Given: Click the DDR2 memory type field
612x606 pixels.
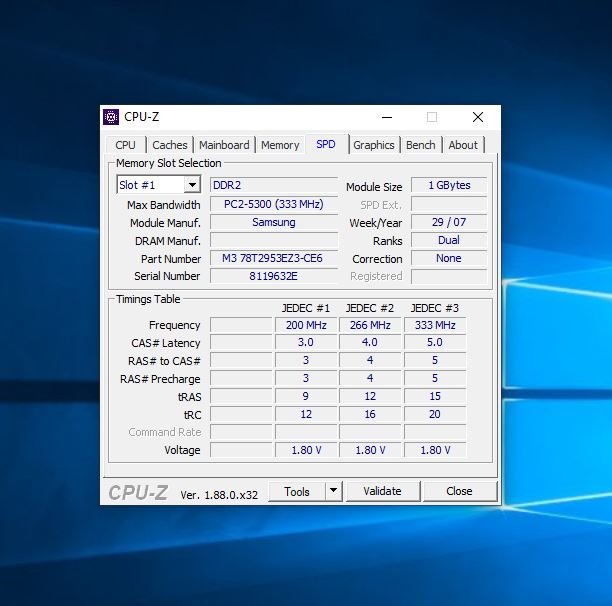Looking at the screenshot, I should [x=274, y=185].
